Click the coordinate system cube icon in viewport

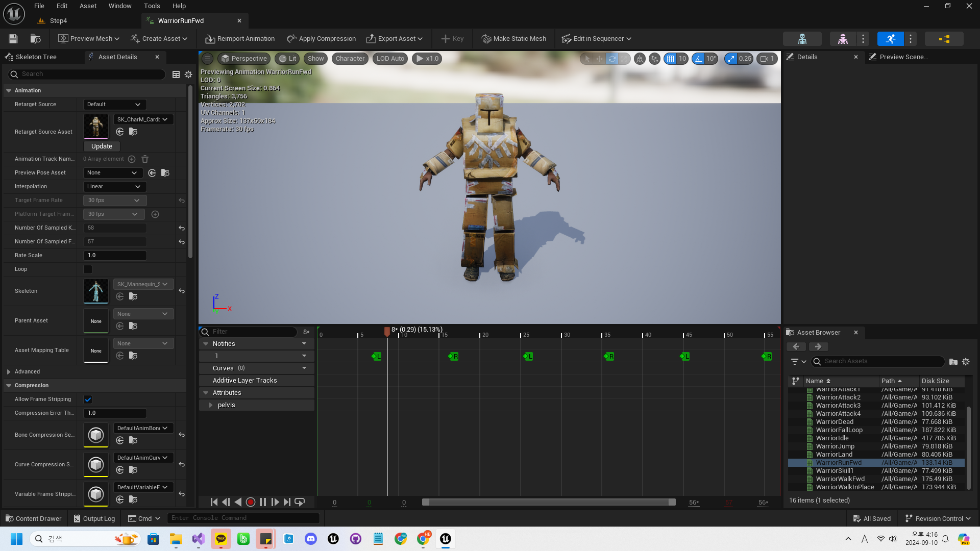(x=640, y=59)
